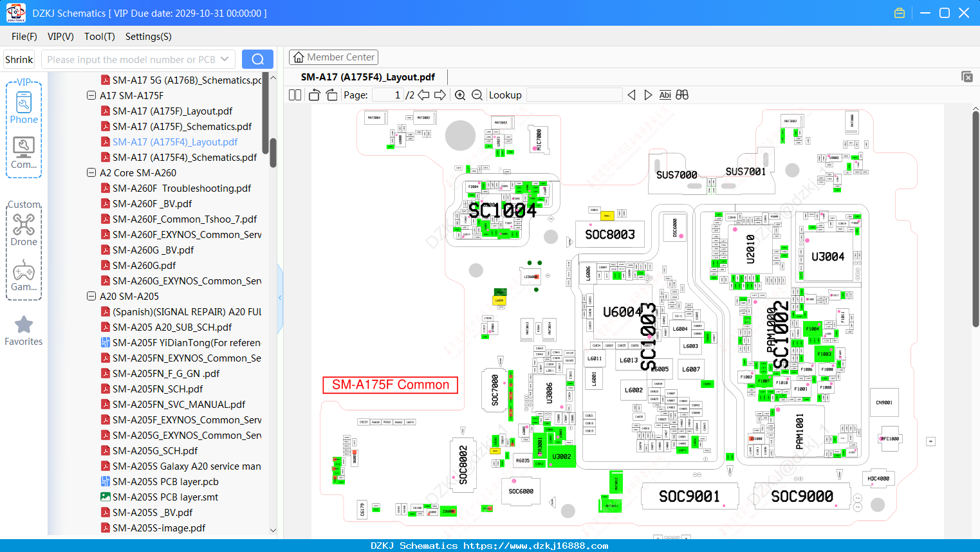This screenshot has width=980, height=552.
Task: Click the rotate counterclockwise icon
Action: point(315,95)
